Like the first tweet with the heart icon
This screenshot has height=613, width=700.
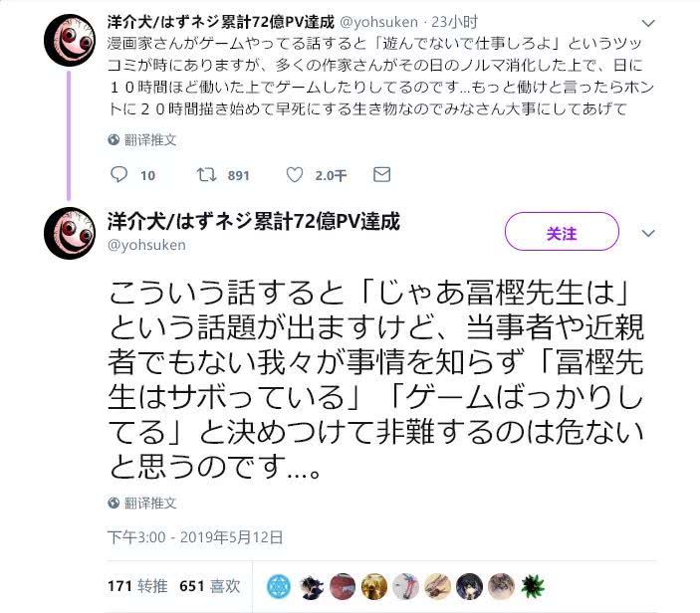click(294, 174)
